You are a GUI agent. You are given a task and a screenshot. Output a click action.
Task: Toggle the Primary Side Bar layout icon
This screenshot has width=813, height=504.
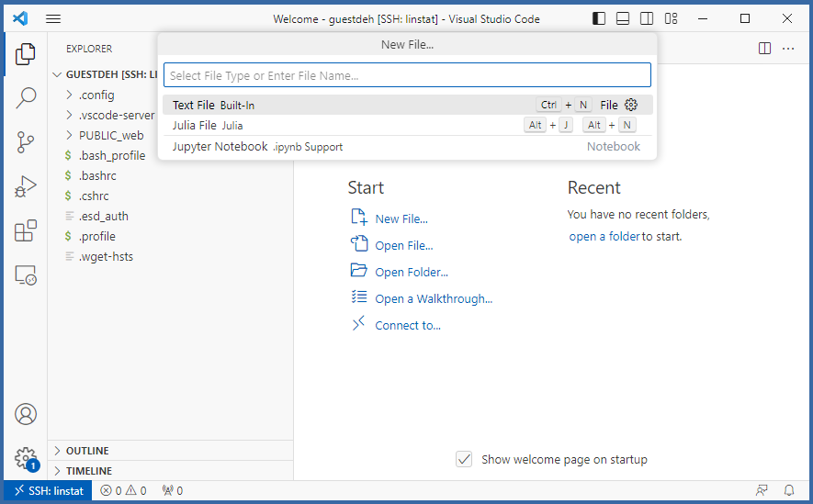(599, 18)
